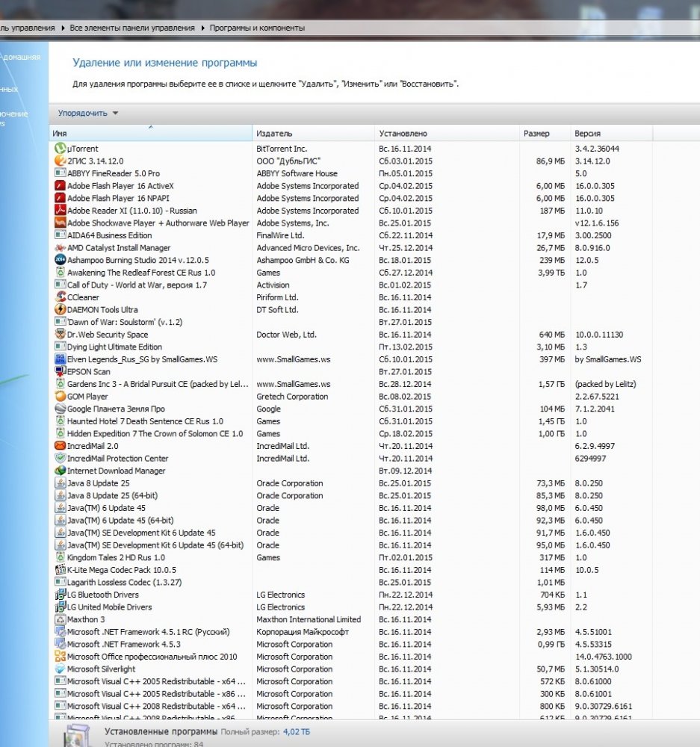This screenshot has width=700, height=747.
Task: Click the µTorrent program icon
Action: coord(61,149)
